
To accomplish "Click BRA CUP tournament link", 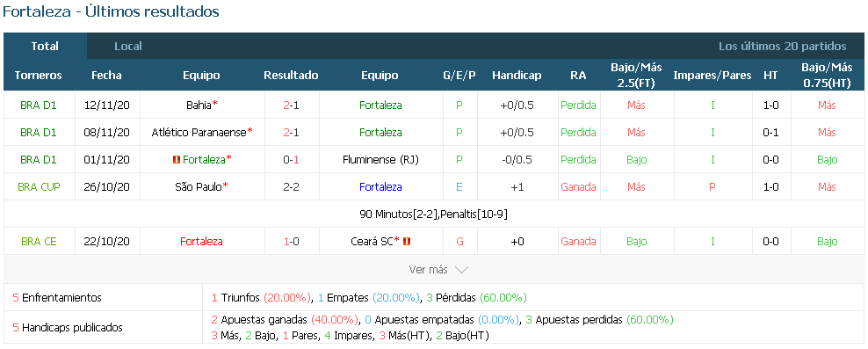I will pos(39,187).
